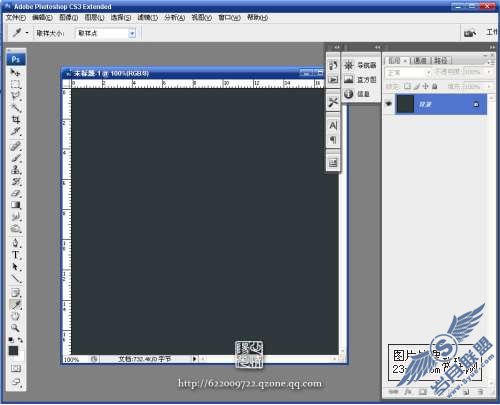
Task: Open the Filter (滤镜) menu
Action: 148,17
